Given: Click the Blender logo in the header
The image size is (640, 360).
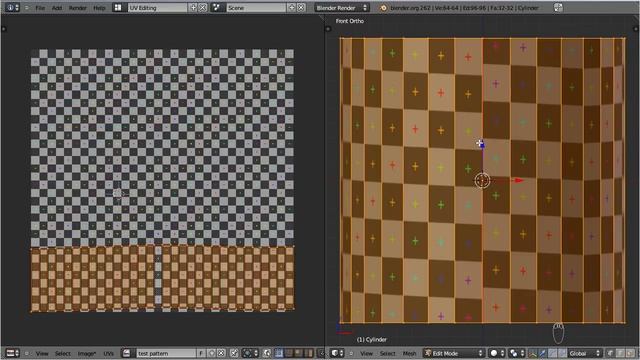Looking at the screenshot, I should pos(383,8).
